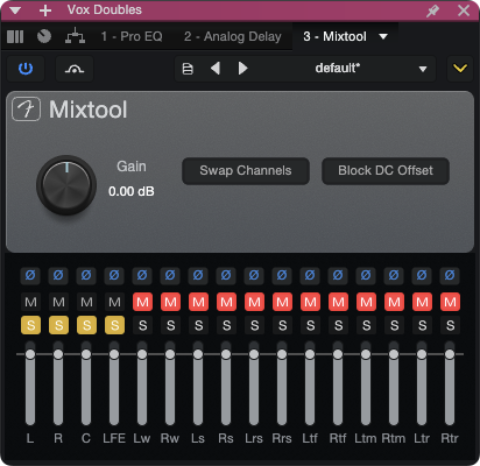The height and width of the screenshot is (466, 480).
Task: Expand the 3 - Mixtool tab dropdown arrow
Action: pyautogui.click(x=384, y=36)
